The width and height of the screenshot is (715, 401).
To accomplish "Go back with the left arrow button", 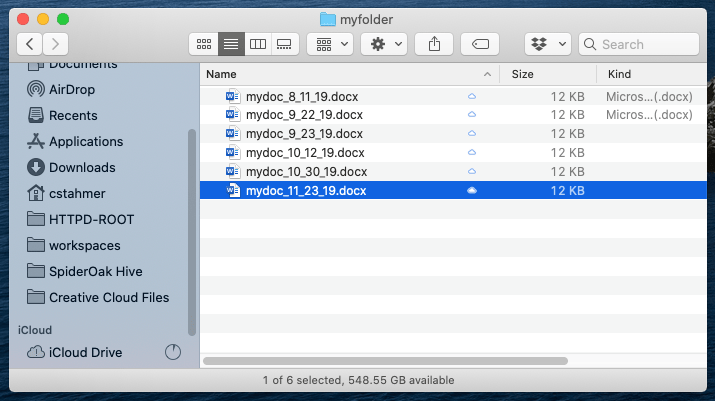I will coord(30,44).
